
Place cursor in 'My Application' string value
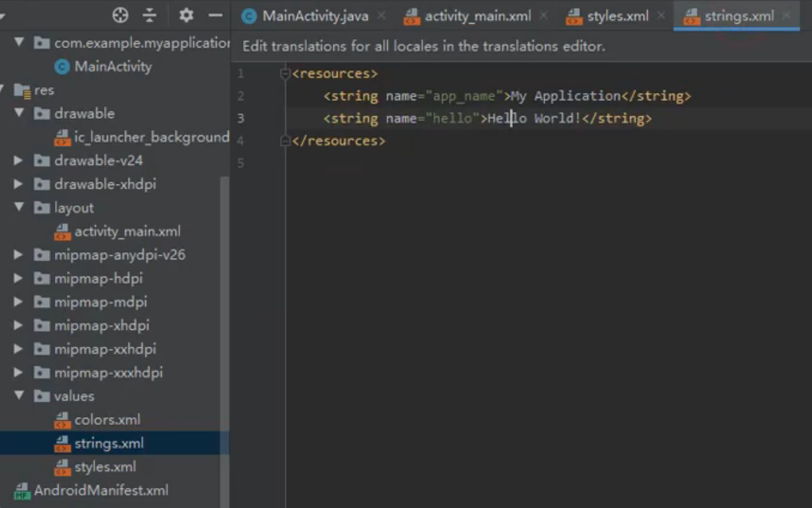pos(566,96)
